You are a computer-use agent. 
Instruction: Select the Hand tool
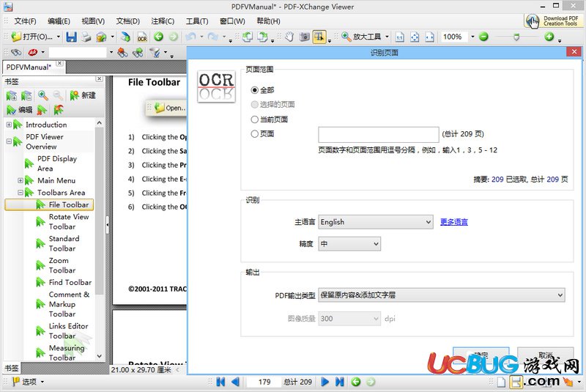point(289,37)
